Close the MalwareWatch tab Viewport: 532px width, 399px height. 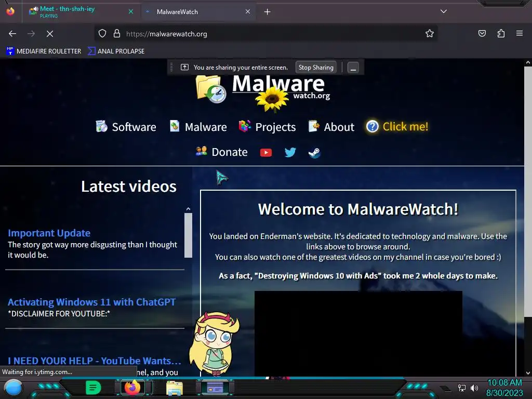click(248, 11)
